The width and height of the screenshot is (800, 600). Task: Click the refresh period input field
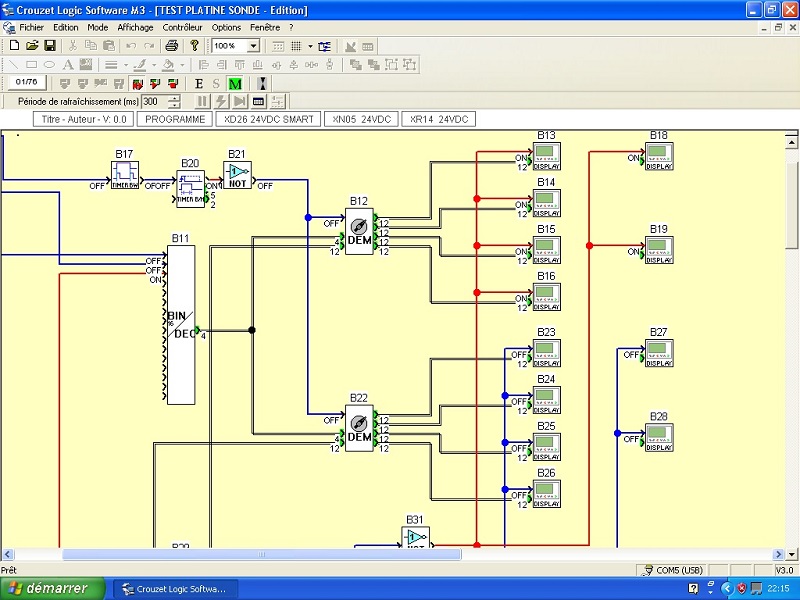[153, 101]
